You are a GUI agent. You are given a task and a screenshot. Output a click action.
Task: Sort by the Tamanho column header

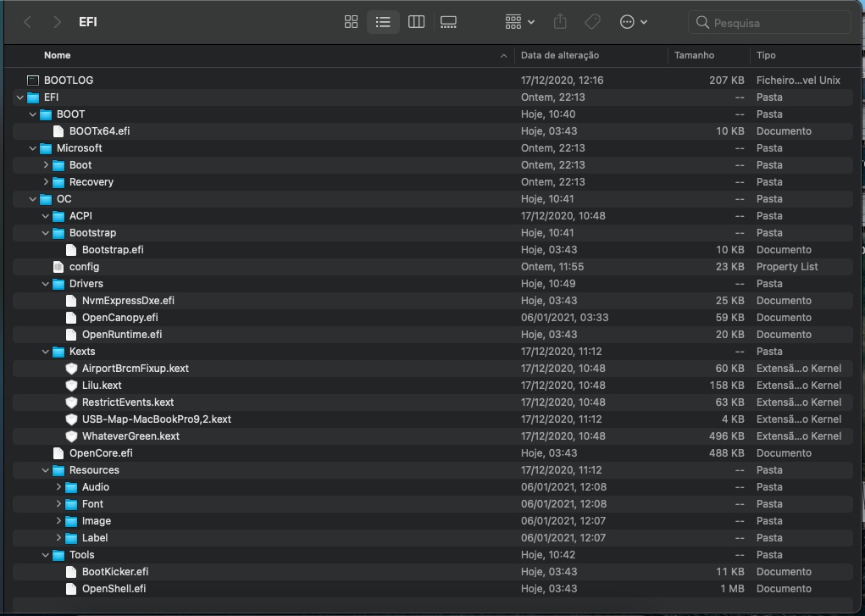(x=694, y=55)
